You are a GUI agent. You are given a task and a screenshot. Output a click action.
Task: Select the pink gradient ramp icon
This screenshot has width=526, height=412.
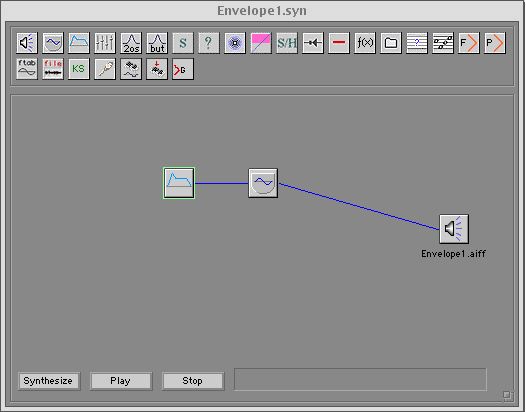tap(261, 43)
